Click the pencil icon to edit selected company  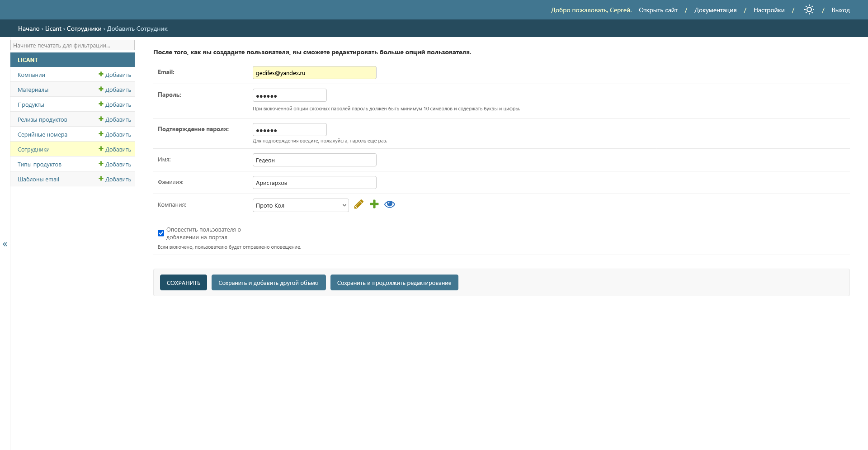[359, 204]
